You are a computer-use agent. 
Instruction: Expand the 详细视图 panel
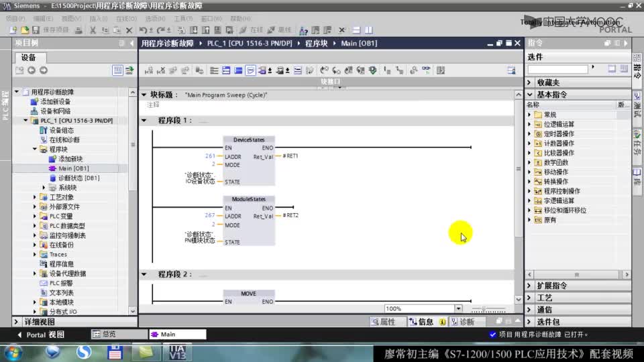coord(16,322)
